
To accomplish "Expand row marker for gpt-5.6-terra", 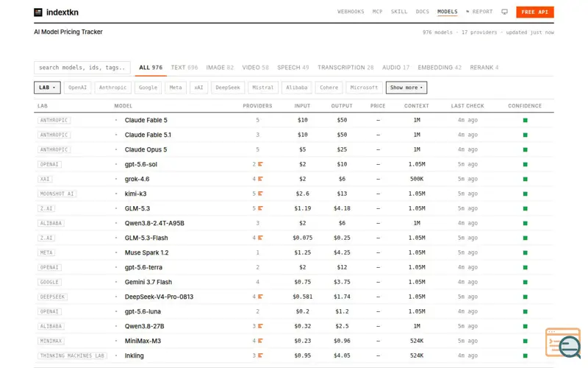I will point(116,267).
